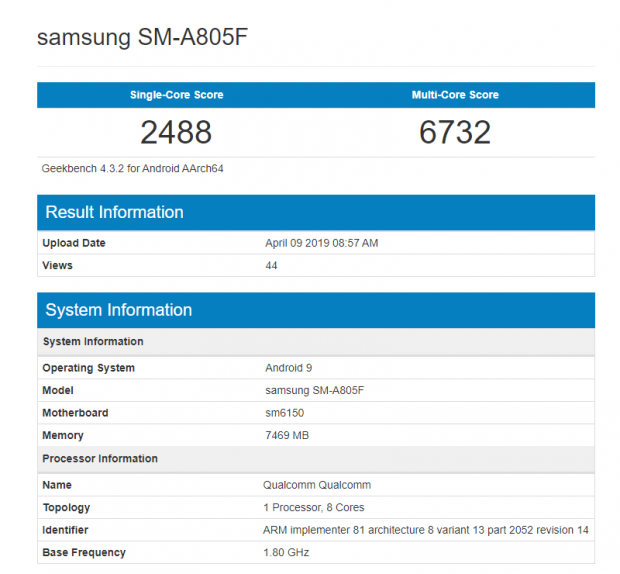The image size is (620, 574).
Task: Select the Upload Date row label
Action: (x=74, y=243)
